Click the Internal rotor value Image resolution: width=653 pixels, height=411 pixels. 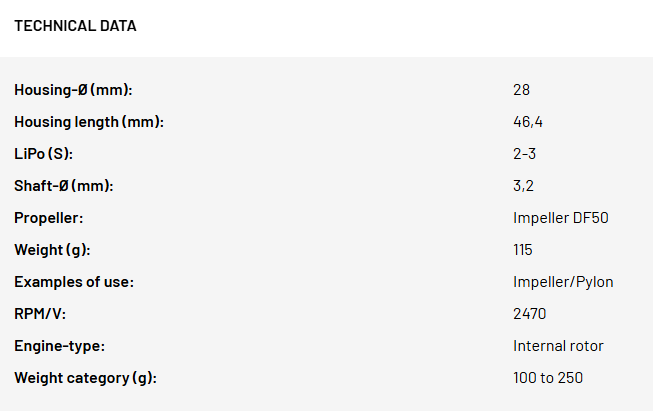click(x=558, y=346)
